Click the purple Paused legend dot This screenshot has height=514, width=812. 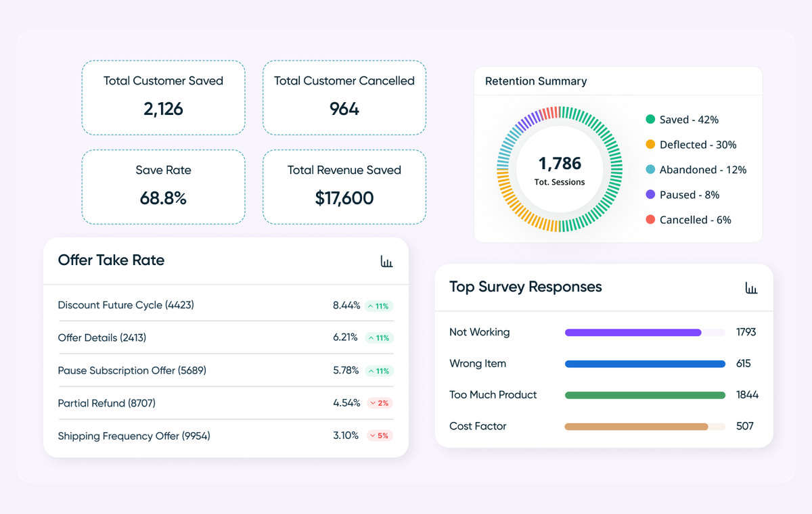point(650,194)
